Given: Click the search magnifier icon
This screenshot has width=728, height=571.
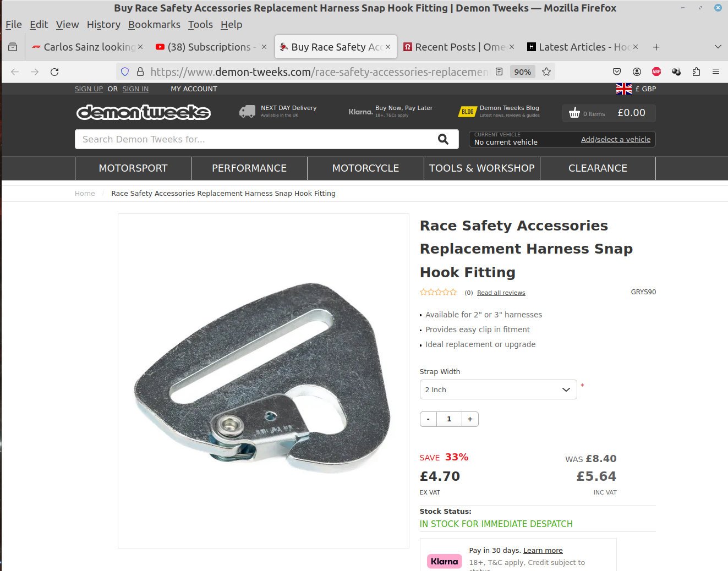Looking at the screenshot, I should click(x=443, y=139).
